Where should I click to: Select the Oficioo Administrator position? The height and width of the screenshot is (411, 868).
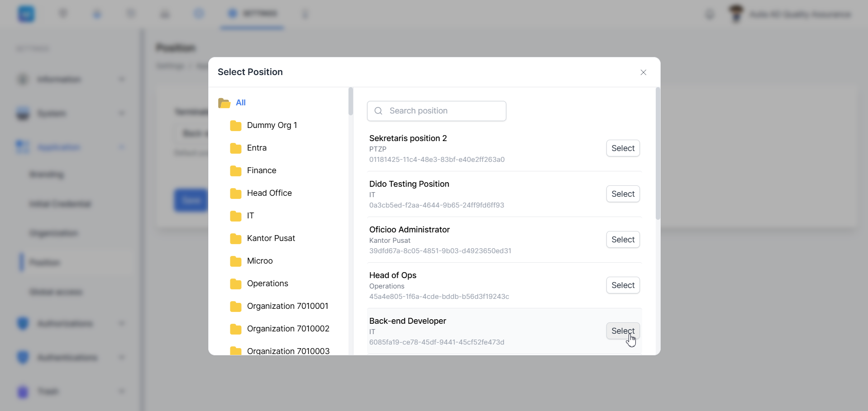[623, 240]
